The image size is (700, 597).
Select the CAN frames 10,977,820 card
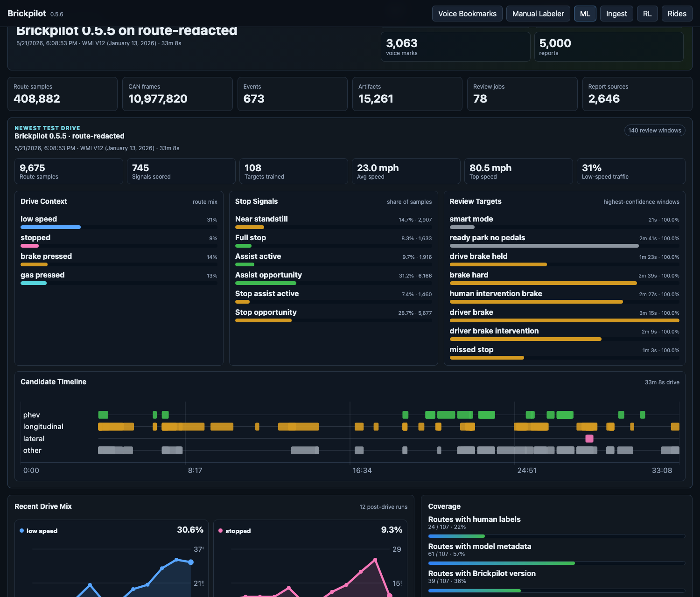[x=177, y=94]
